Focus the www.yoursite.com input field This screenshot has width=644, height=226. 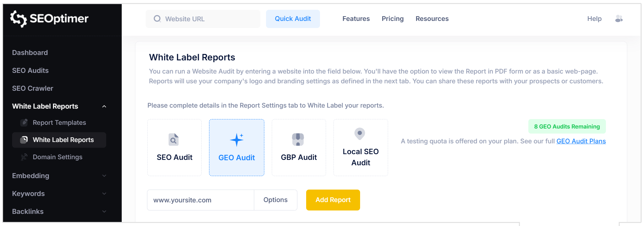pos(201,200)
